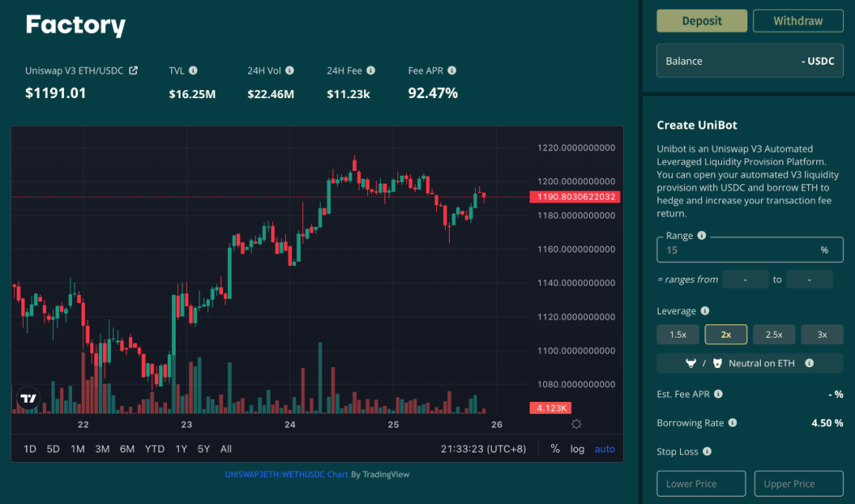The width and height of the screenshot is (855, 504).
Task: Click the volume label 4.123K
Action: click(x=550, y=407)
